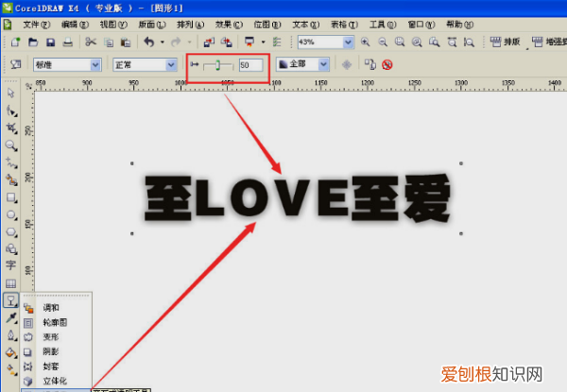Open the transparency type 标准 dropdown
The width and height of the screenshot is (567, 392).
[x=95, y=65]
